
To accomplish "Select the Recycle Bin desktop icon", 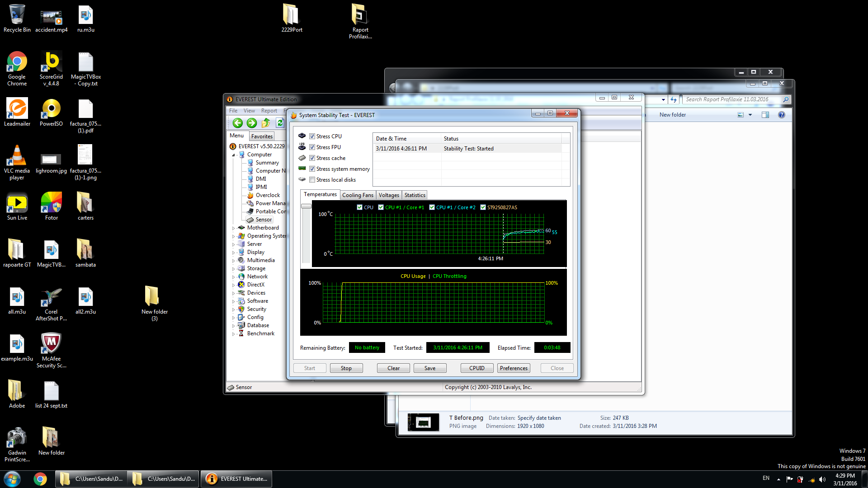I will click(x=17, y=18).
